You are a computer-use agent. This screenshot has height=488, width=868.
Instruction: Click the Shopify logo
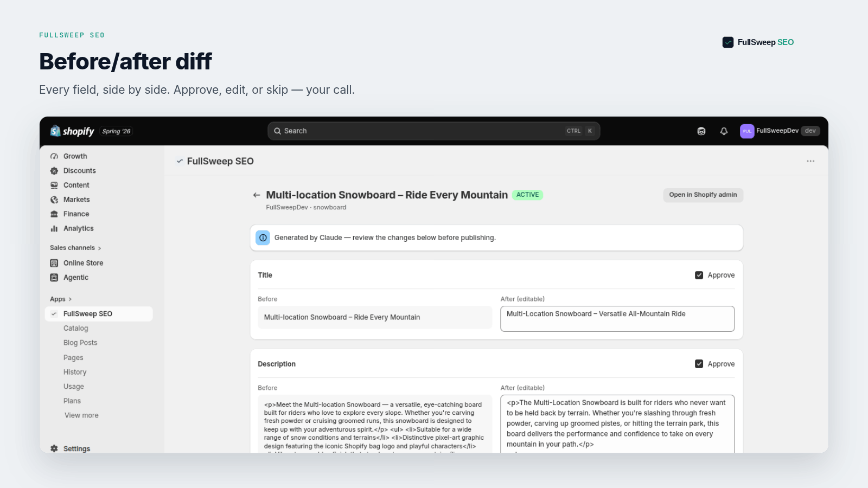[72, 131]
